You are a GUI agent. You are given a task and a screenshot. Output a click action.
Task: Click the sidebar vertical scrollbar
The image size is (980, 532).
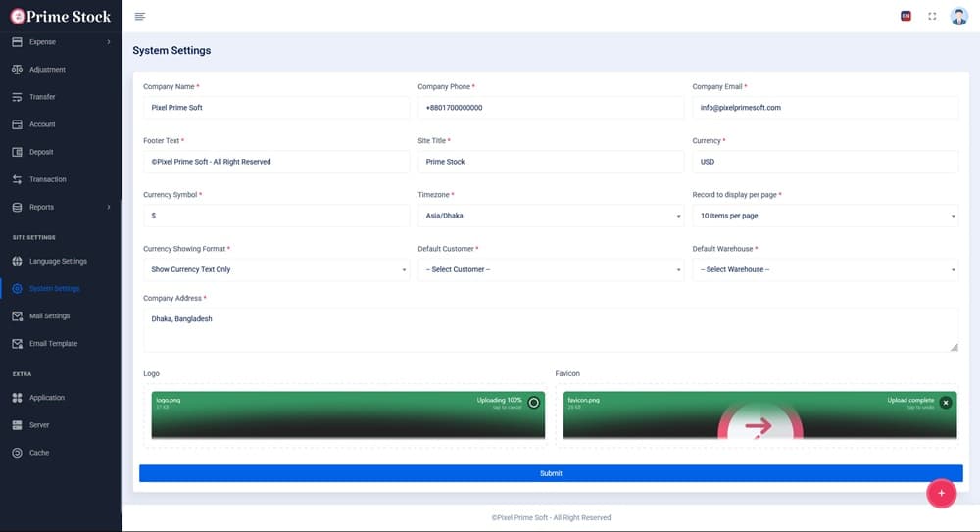point(122,357)
